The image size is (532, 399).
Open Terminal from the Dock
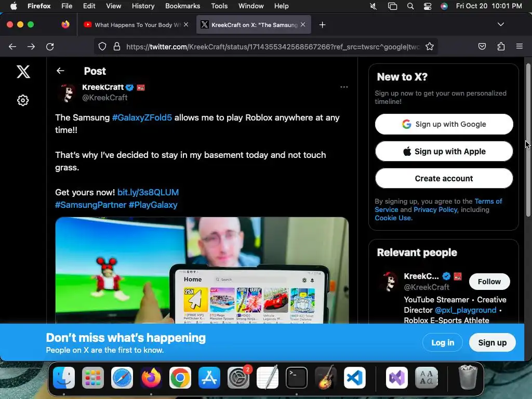click(x=297, y=378)
